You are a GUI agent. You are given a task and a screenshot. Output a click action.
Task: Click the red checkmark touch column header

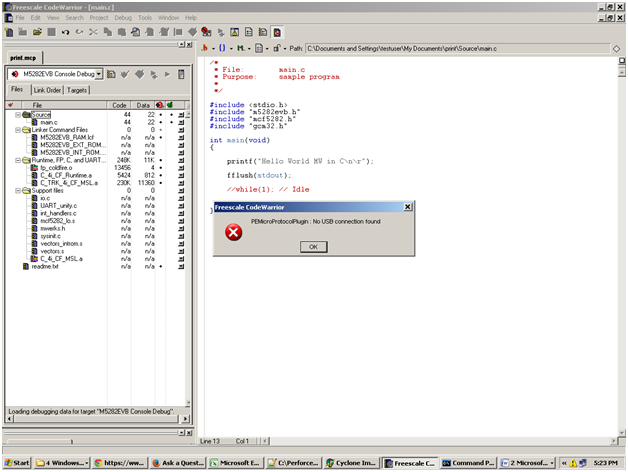11,105
